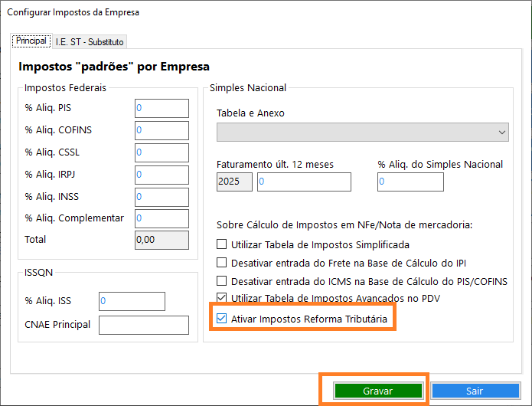Select the % Aliq. CSSL field
This screenshot has width=532, height=406.
tap(162, 153)
